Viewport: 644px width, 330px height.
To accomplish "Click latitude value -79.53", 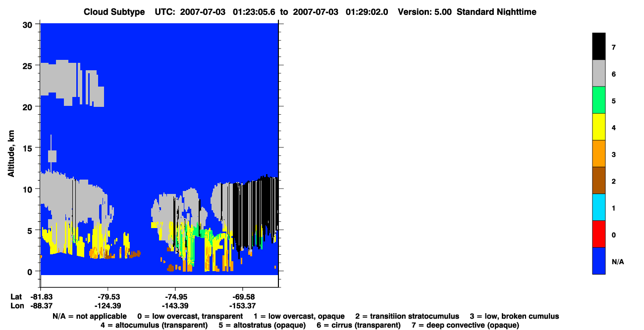I will click(x=108, y=297).
